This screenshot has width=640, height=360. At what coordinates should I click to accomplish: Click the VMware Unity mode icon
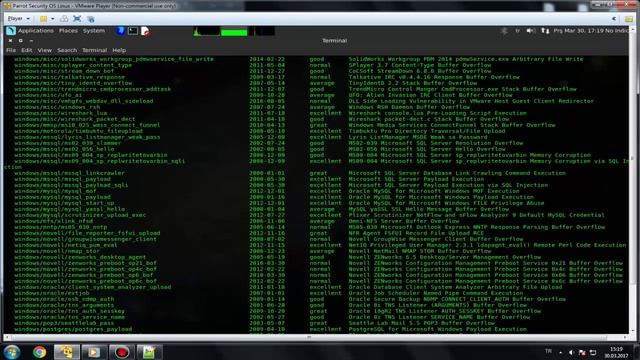click(x=91, y=19)
